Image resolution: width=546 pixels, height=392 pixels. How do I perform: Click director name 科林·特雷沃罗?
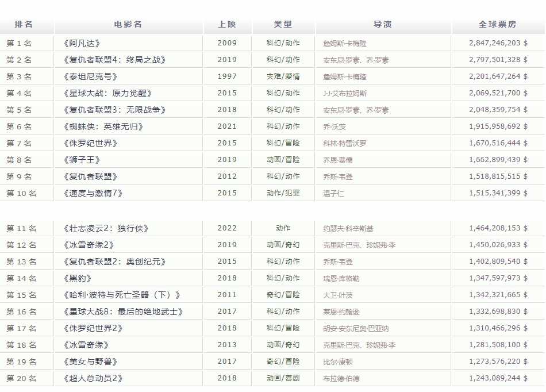[345, 144]
